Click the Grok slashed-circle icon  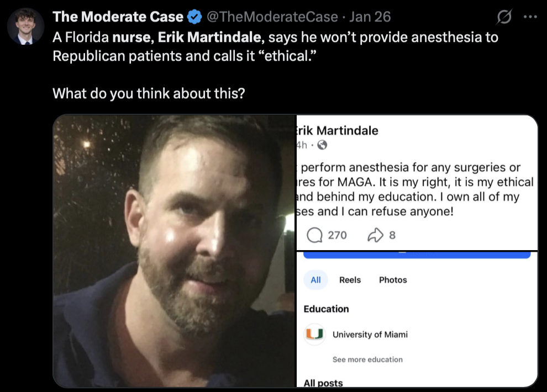pos(504,17)
